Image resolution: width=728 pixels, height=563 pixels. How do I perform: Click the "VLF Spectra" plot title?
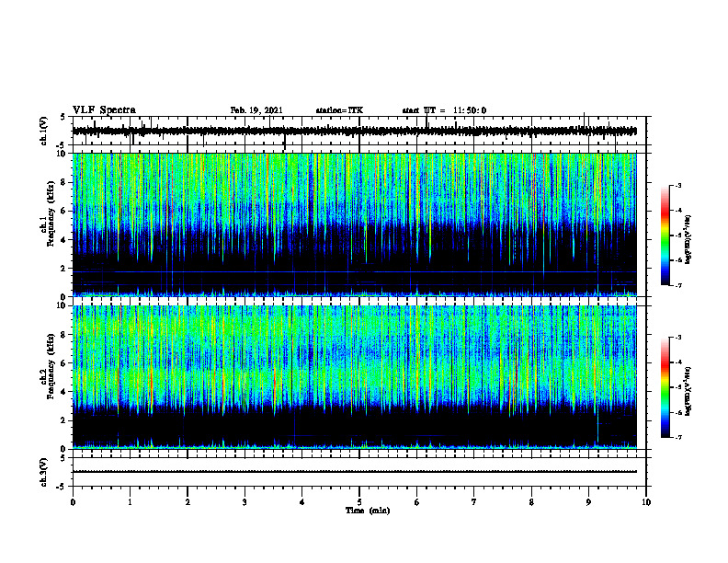coord(104,110)
